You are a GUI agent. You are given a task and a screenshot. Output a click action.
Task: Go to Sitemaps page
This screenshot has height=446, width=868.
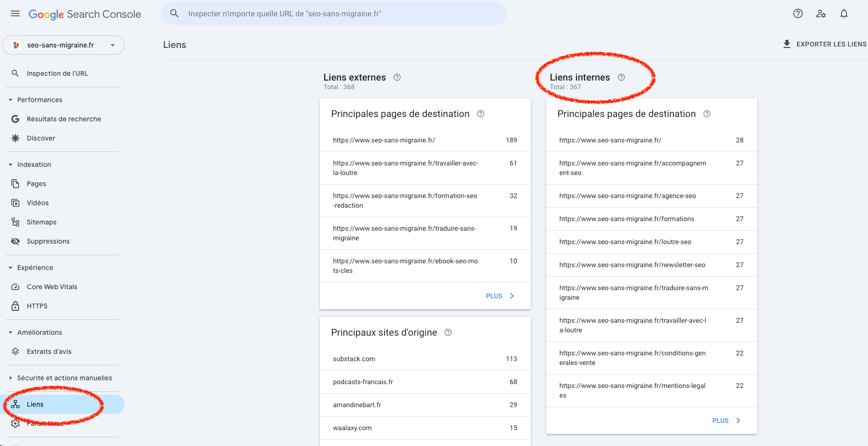coord(62,222)
